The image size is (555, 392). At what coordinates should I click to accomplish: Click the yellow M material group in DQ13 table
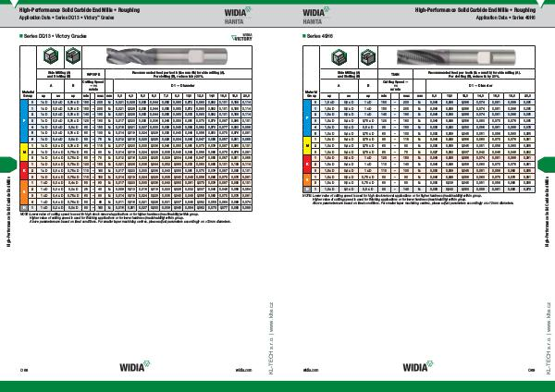[24, 153]
